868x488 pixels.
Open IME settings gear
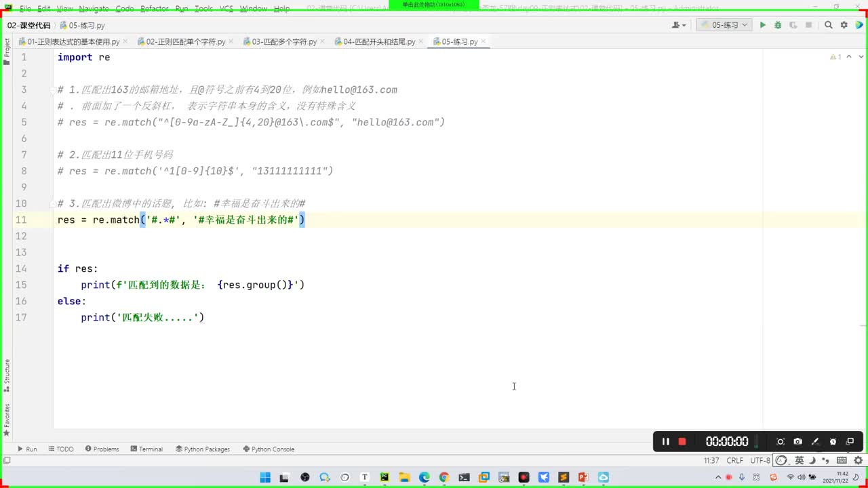tap(858, 460)
